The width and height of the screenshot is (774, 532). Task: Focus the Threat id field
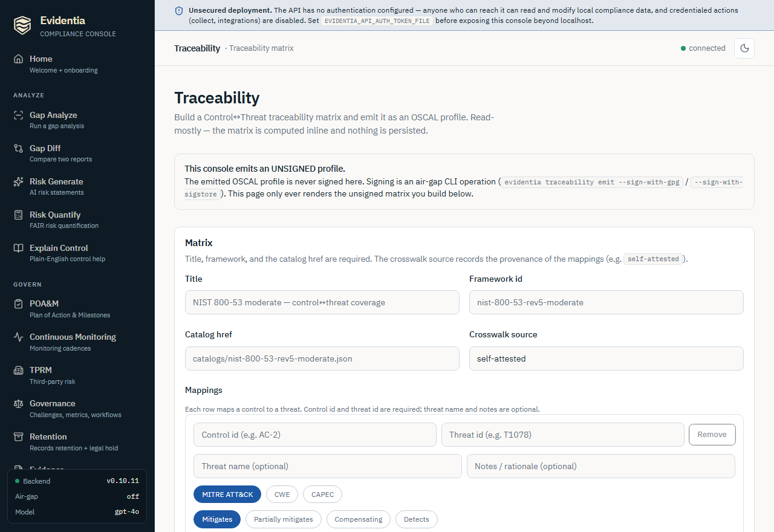click(x=563, y=435)
